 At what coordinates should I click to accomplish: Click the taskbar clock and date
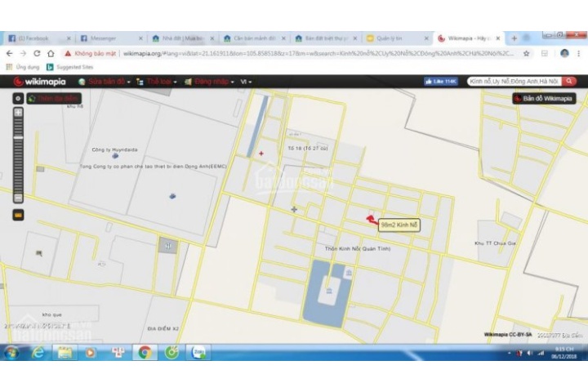564,353
